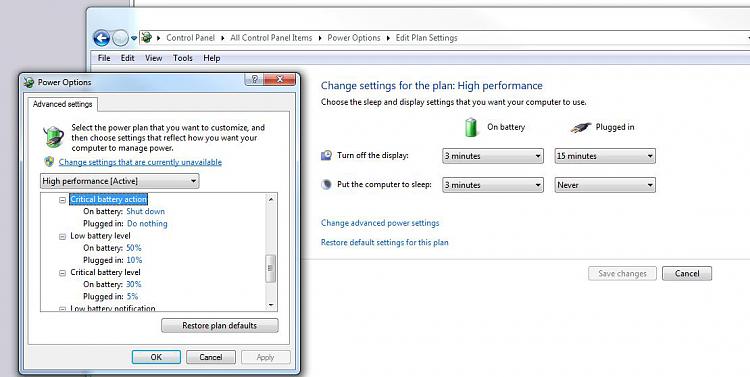The image size is (750, 377).
Task: Collapse the Low battery level node
Action: coord(62,236)
